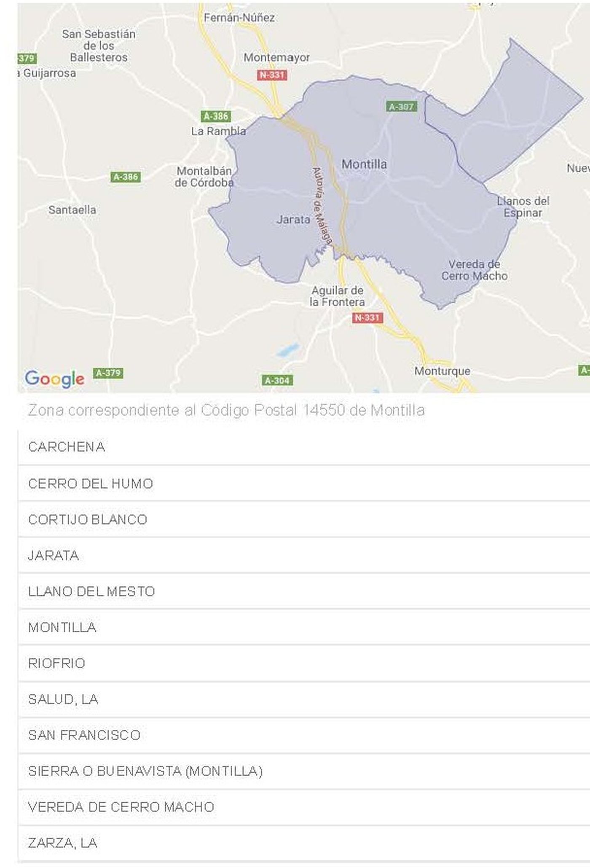Click the green A-307 road badge
This screenshot has height=868, width=590.
click(402, 107)
